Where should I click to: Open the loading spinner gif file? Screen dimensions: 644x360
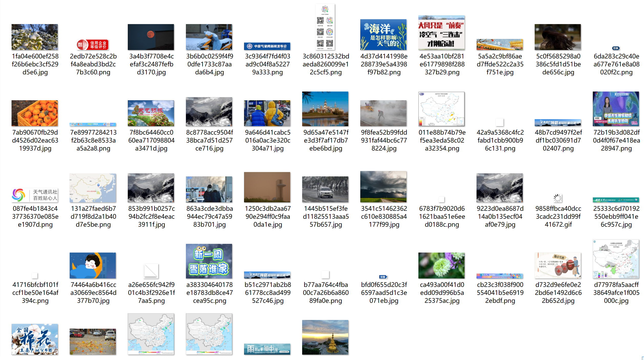pos(558,198)
